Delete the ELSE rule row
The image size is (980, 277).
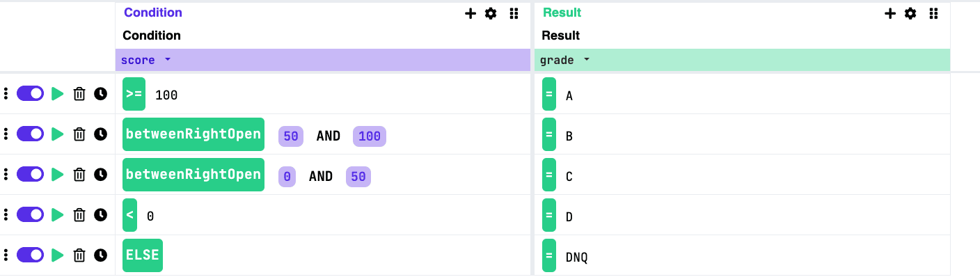point(79,255)
